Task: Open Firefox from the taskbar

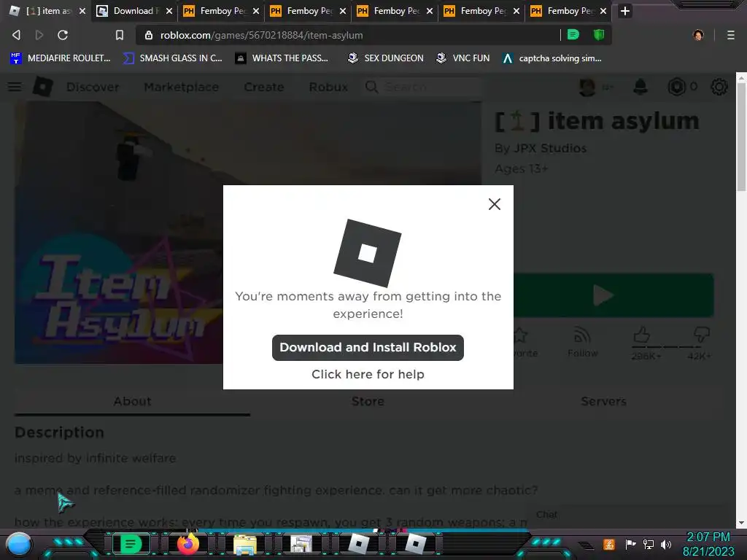Action: (187, 543)
